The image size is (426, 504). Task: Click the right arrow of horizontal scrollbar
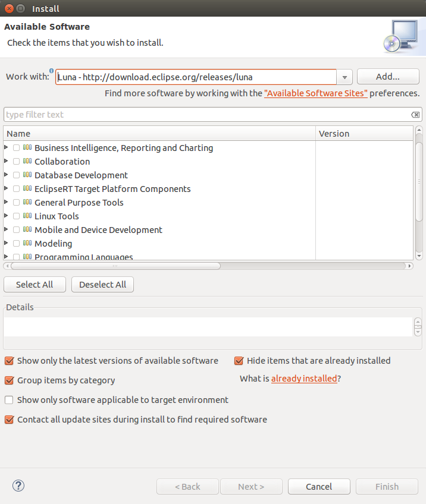(x=409, y=266)
